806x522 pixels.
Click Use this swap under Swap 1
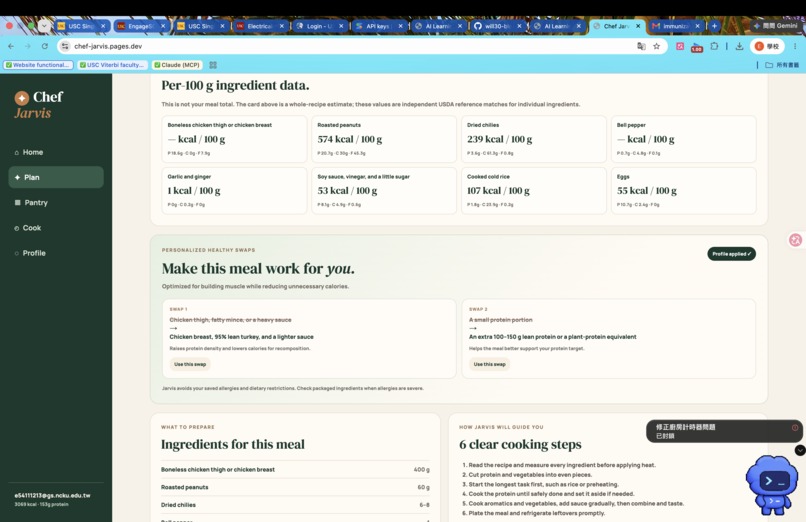(x=190, y=364)
